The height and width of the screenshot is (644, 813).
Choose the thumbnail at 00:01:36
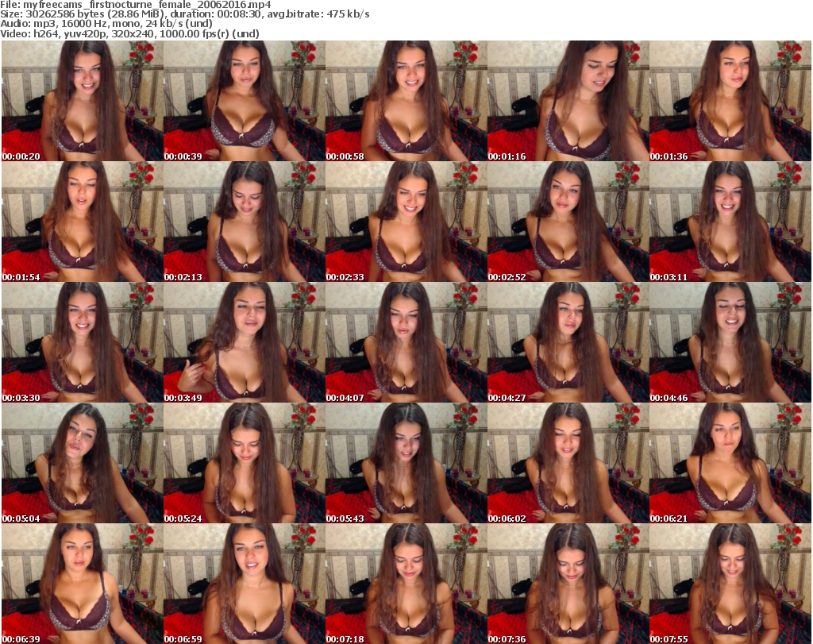click(x=730, y=101)
